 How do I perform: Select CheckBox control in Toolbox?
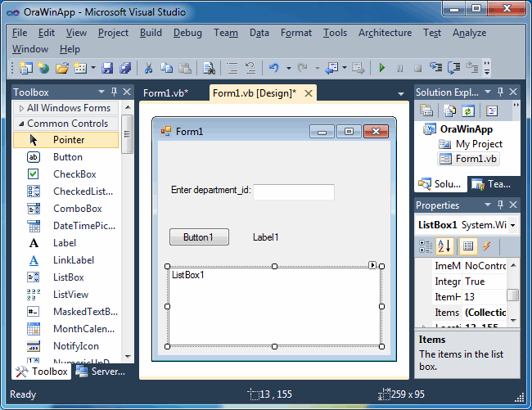pos(65,174)
